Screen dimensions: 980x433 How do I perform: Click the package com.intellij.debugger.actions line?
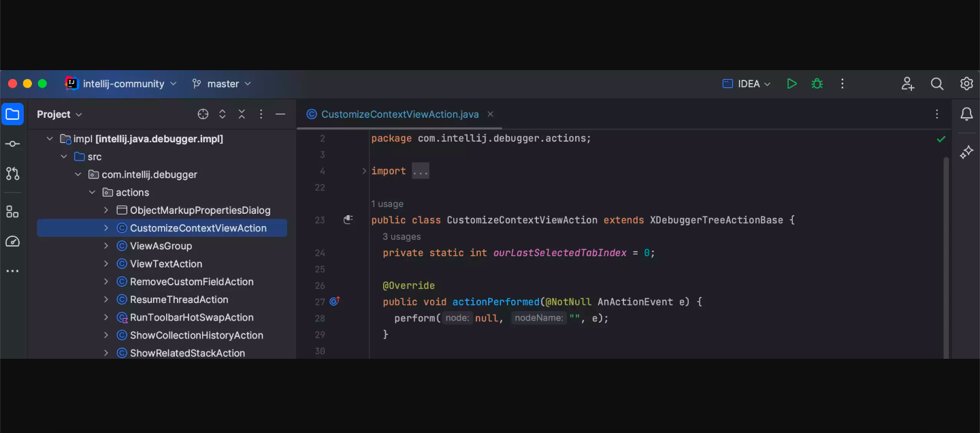[x=481, y=138]
